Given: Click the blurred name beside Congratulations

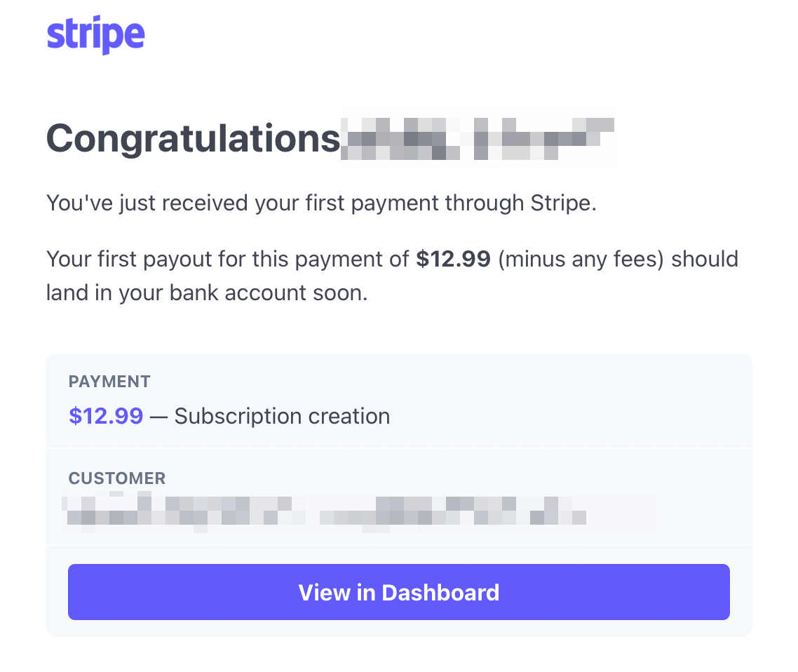Looking at the screenshot, I should click(477, 138).
